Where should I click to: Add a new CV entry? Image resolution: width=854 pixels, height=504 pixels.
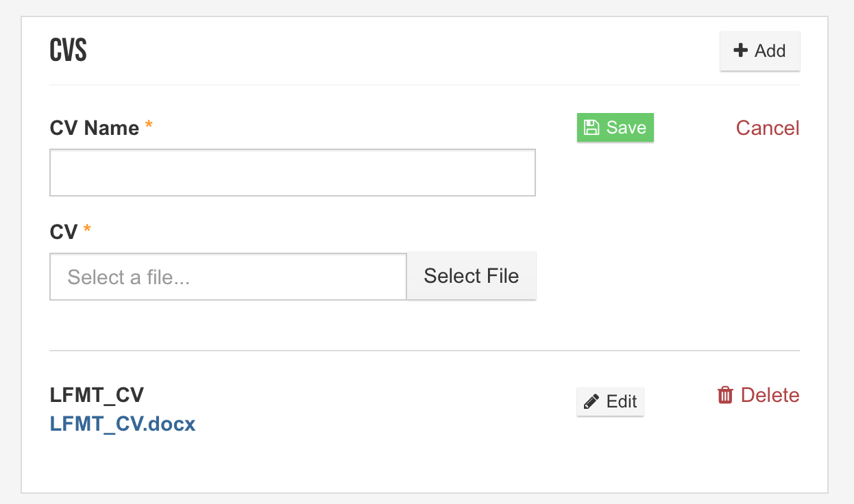759,51
